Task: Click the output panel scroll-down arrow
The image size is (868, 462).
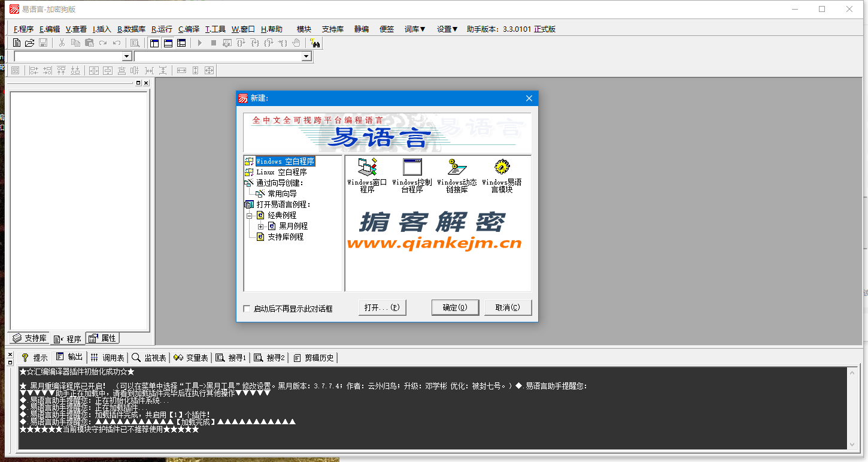Action: [852, 444]
